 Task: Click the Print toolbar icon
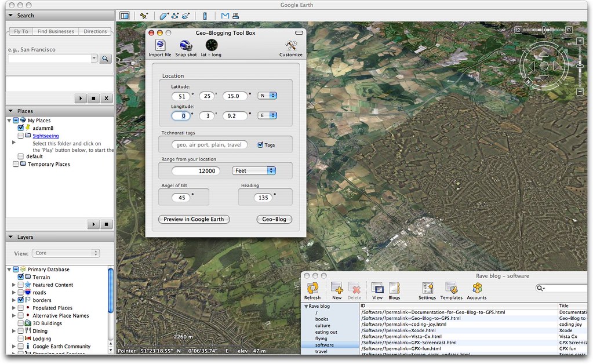point(235,16)
